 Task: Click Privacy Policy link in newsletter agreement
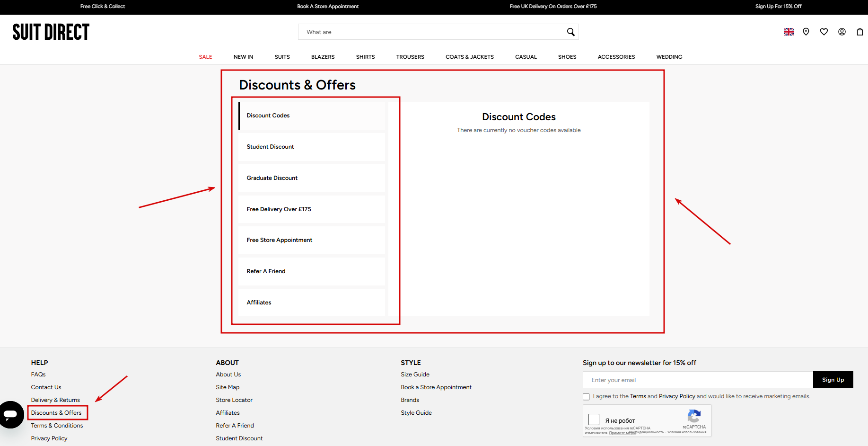tap(677, 396)
